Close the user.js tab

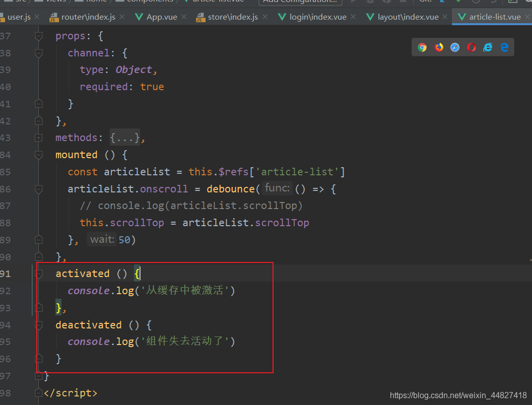coord(37,17)
